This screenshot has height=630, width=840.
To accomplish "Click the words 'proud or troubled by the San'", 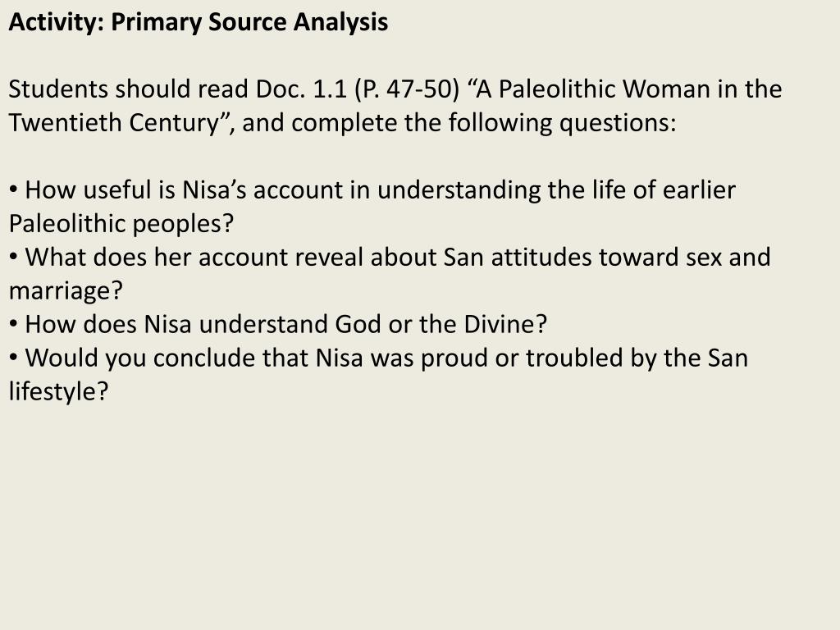I will click(x=584, y=358).
